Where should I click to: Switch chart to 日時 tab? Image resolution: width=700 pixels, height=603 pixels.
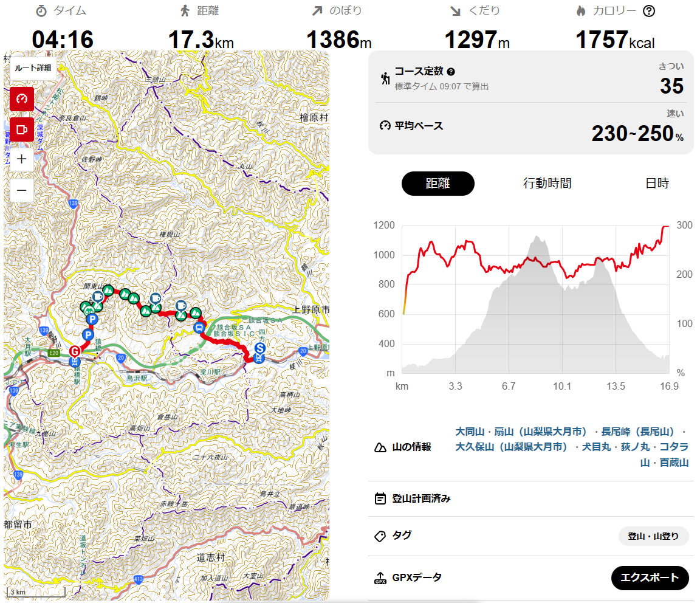point(657,184)
